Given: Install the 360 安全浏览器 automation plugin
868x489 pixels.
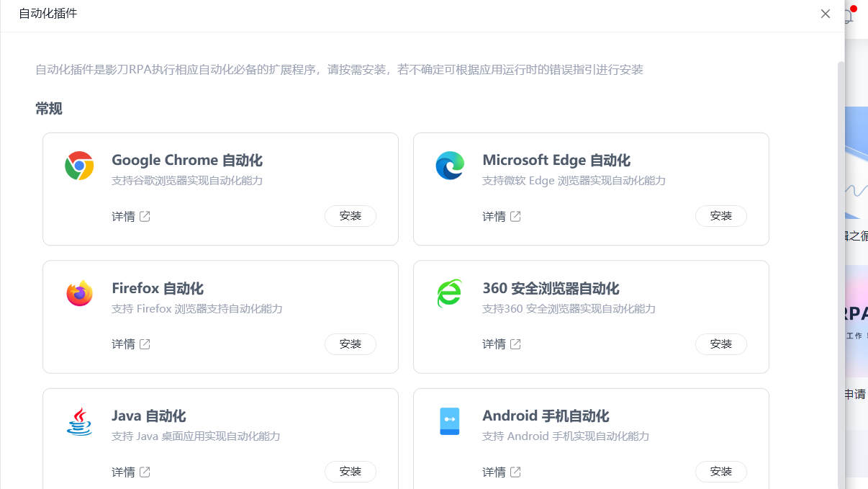Looking at the screenshot, I should [x=720, y=344].
